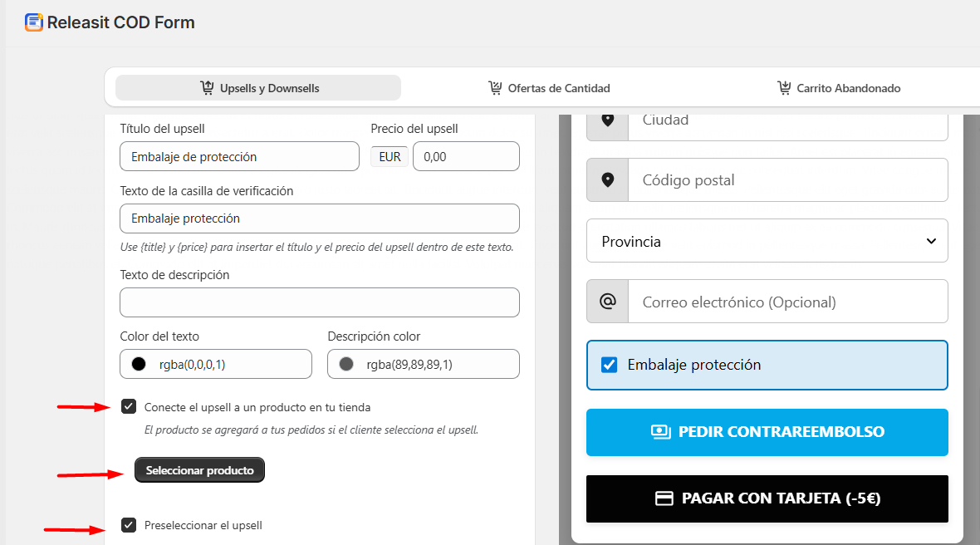
Task: Click the cart icon on Ofertas de Cantidad
Action: pyautogui.click(x=495, y=88)
